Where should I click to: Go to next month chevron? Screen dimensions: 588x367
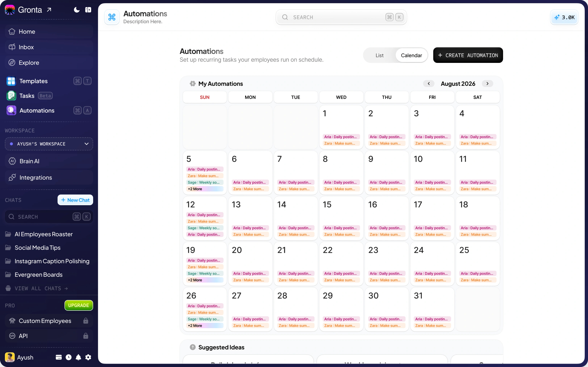(487, 84)
